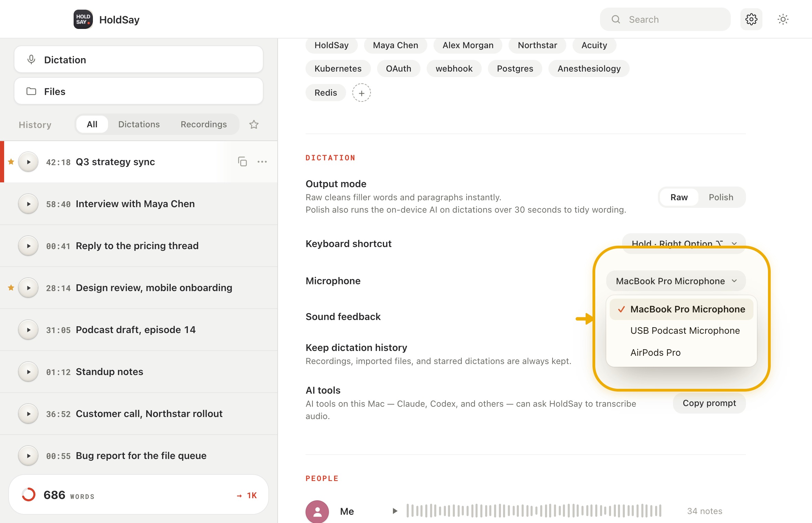Click the 34 notes label

(x=704, y=511)
